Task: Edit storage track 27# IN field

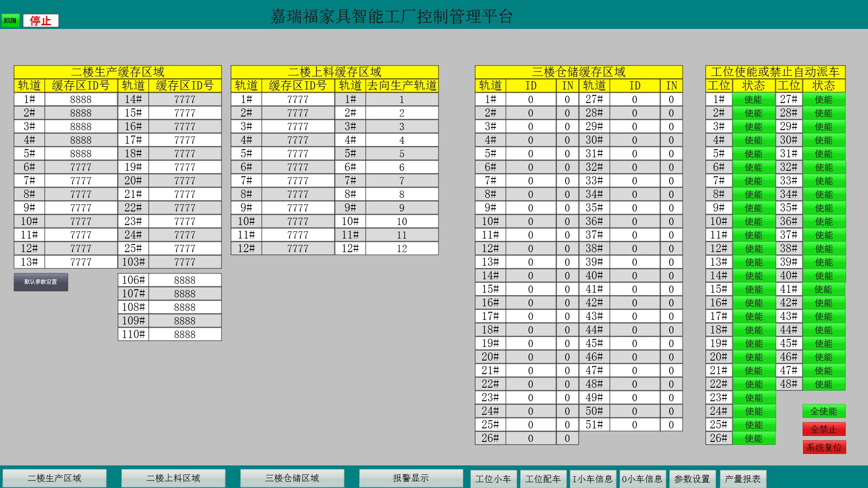Action: [x=671, y=99]
